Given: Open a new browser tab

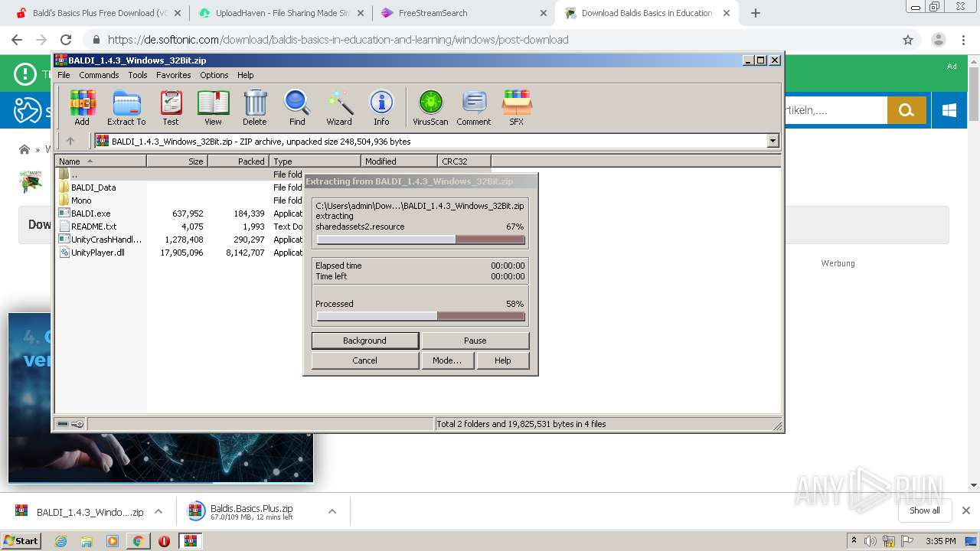Looking at the screenshot, I should (x=756, y=13).
